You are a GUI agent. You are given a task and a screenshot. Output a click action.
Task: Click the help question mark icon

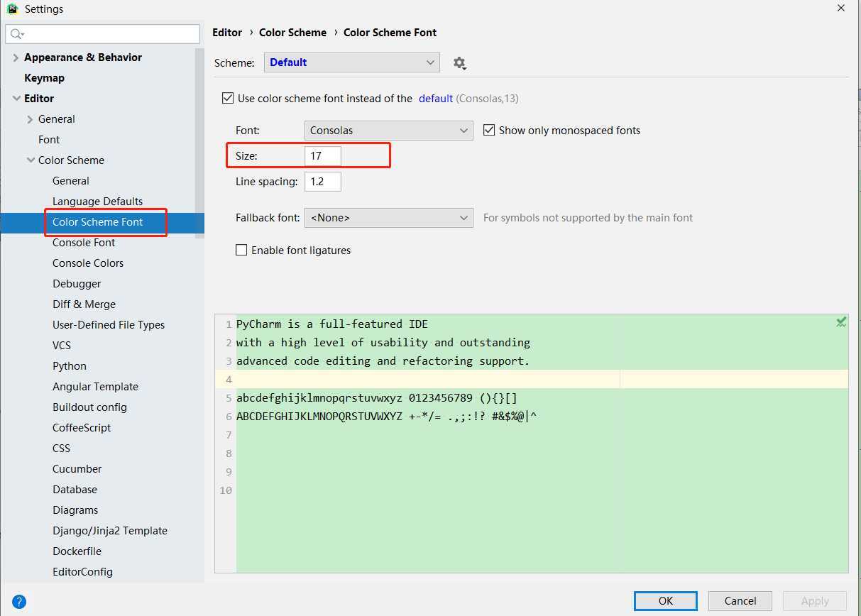[19, 602]
